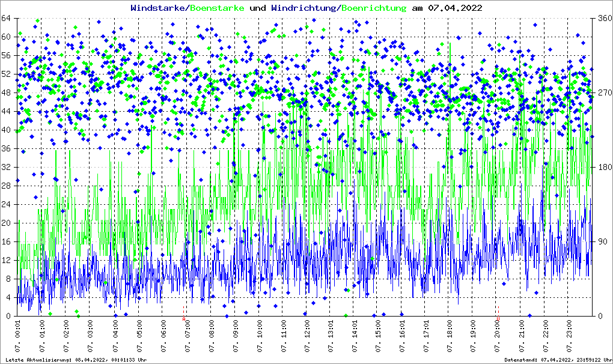Click the '07. 18:00' time axis label
Image resolution: width=613 pixels, height=364 pixels.
point(450,337)
